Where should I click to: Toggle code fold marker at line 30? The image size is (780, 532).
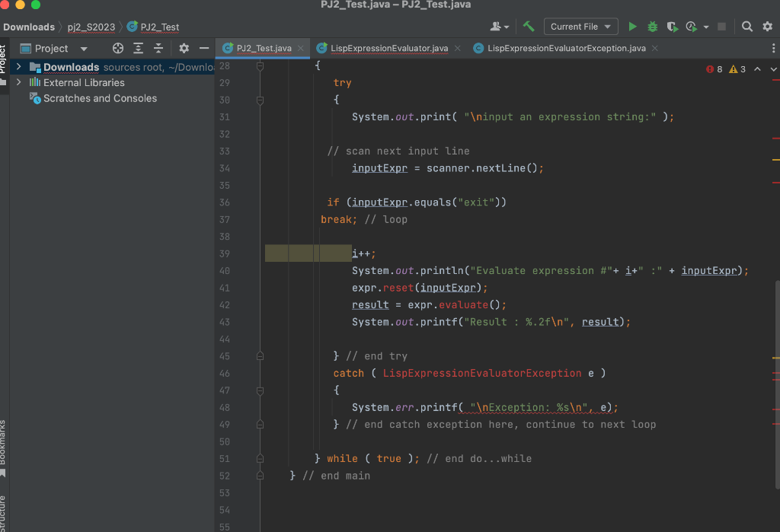pos(261,100)
